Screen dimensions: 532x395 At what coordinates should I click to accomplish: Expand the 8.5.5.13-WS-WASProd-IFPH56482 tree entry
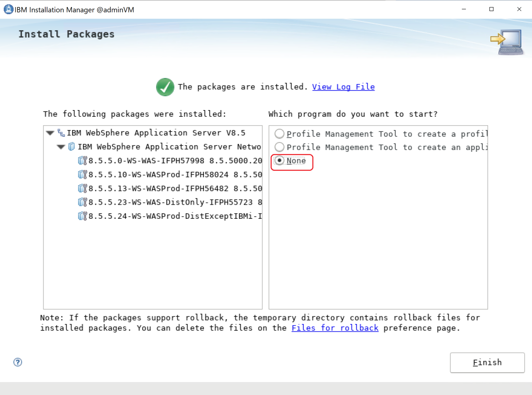[82, 188]
